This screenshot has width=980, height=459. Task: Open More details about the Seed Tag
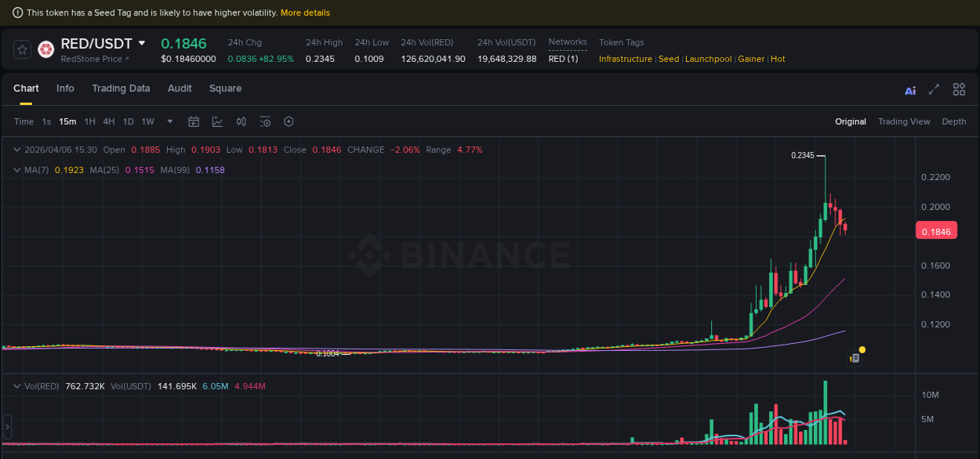[x=305, y=13]
